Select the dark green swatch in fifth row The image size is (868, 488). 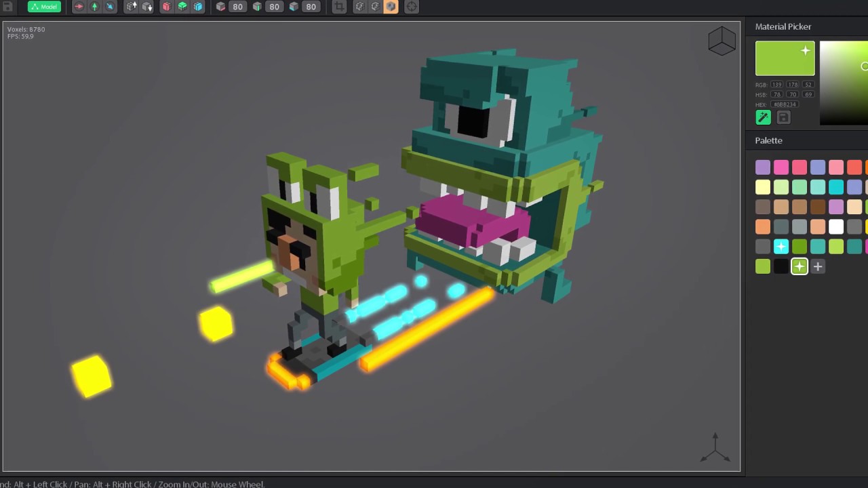[x=800, y=247]
